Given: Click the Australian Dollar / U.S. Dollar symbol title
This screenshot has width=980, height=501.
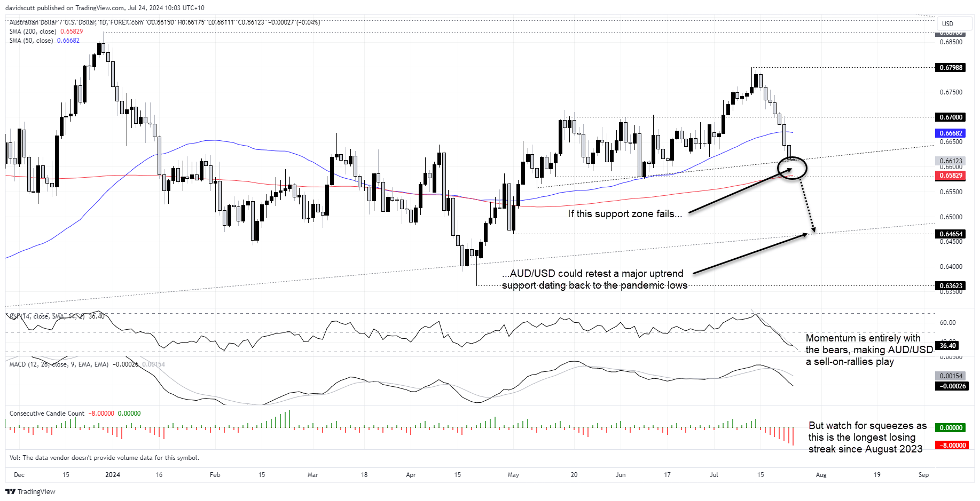Looking at the screenshot, I should click(76, 22).
